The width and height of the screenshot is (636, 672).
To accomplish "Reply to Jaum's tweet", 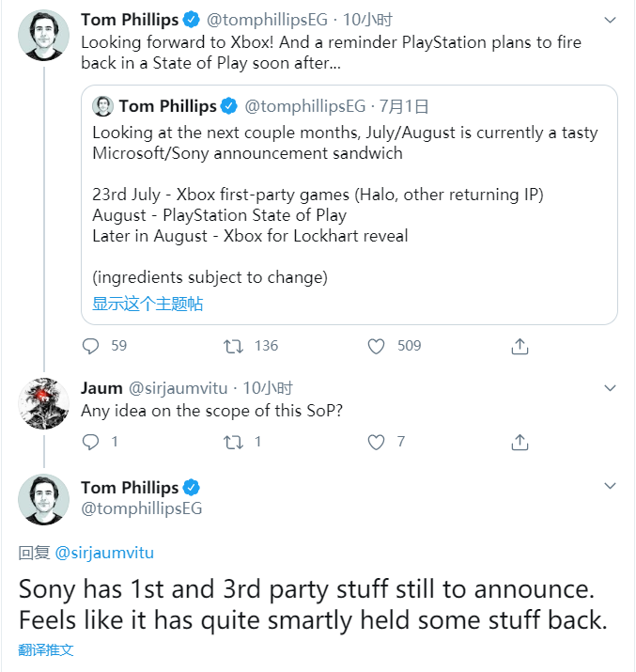I will [91, 442].
